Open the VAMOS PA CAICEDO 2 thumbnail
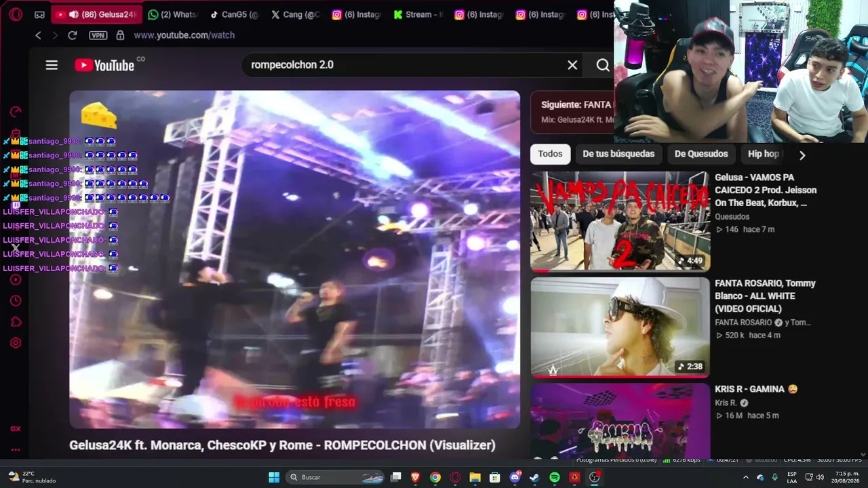This screenshot has height=488, width=868. coord(620,221)
